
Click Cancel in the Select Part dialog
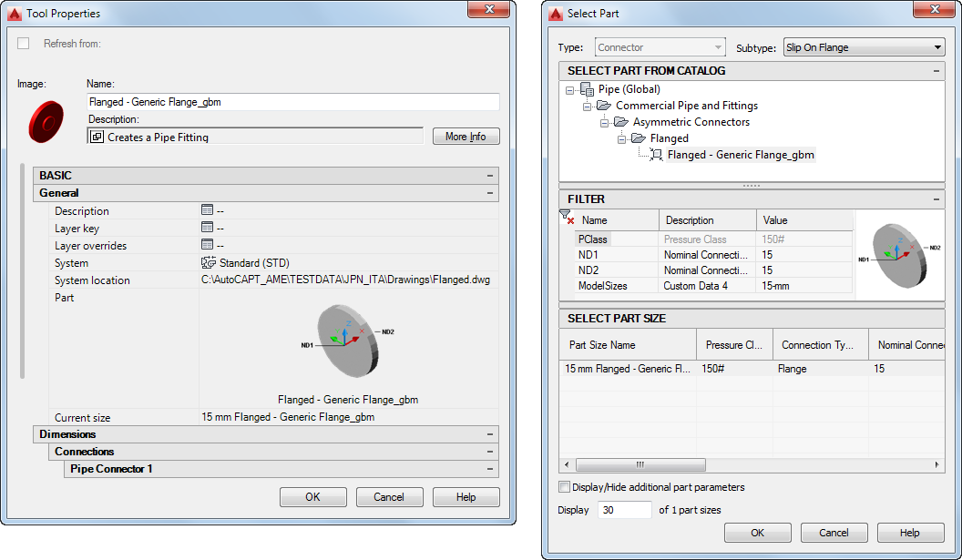point(834,533)
